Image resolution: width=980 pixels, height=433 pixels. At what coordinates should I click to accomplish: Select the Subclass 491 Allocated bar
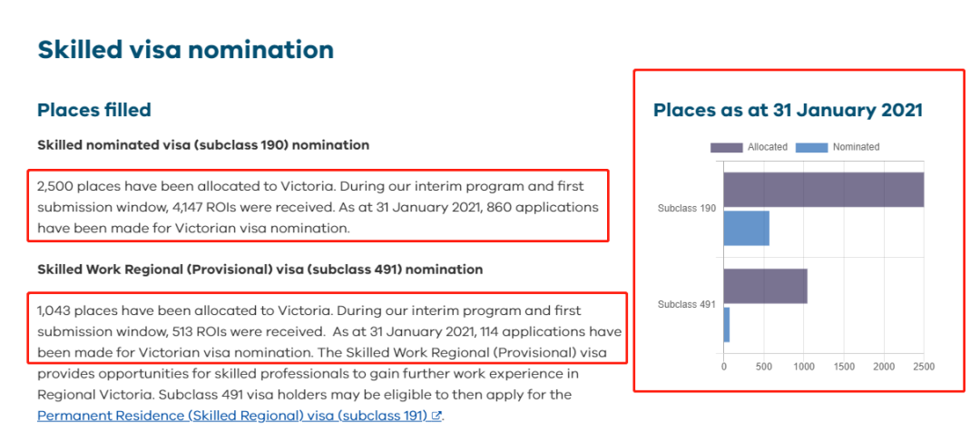pyautogui.click(x=765, y=286)
